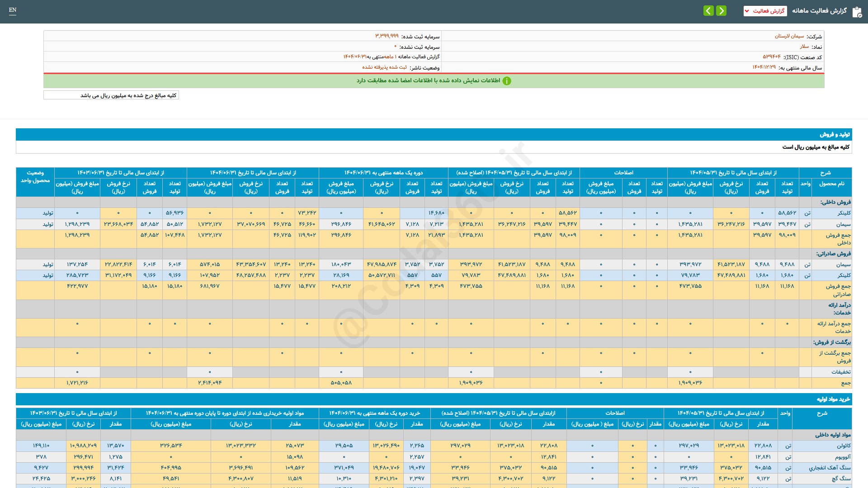This screenshot has width=868, height=488.
Task: Click the clipboard report icon in header
Action: pyautogui.click(x=857, y=12)
